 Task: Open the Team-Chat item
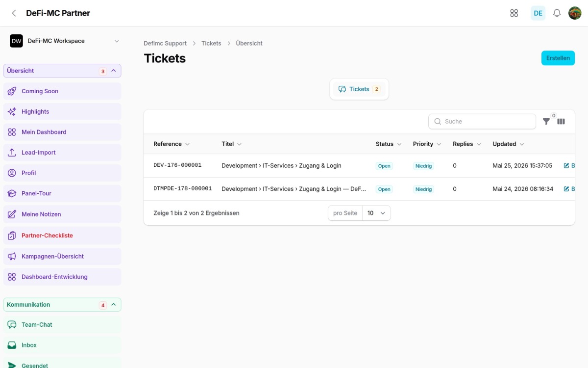[62, 325]
